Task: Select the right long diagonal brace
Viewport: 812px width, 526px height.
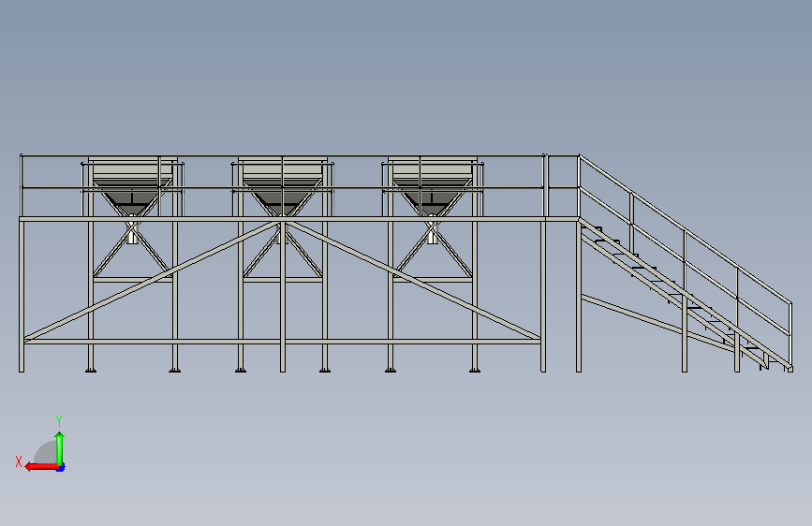Action: (x=413, y=280)
